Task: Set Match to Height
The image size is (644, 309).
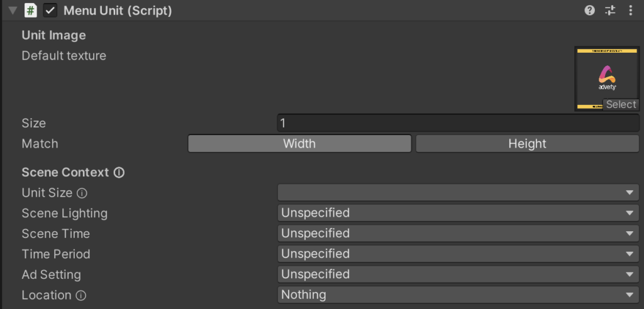Action: (x=527, y=144)
